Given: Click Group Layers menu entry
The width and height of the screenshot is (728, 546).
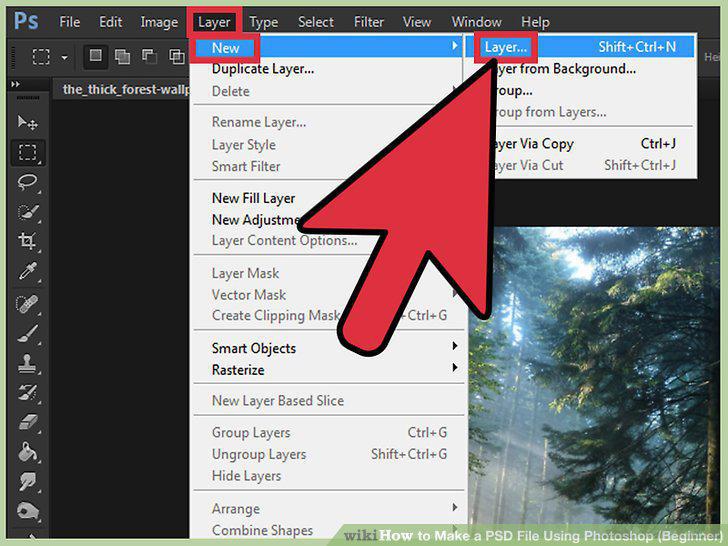Looking at the screenshot, I should 328,433.
